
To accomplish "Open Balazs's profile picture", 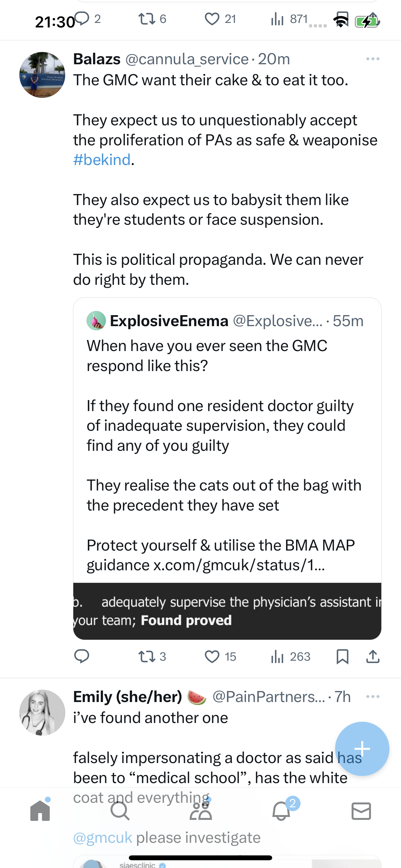I will (42, 75).
